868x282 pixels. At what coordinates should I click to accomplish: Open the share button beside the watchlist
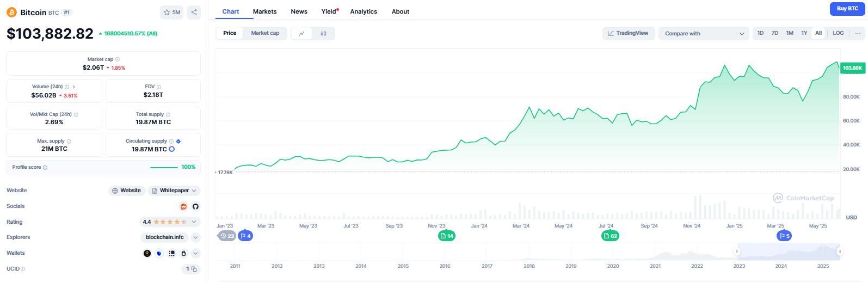tap(194, 12)
